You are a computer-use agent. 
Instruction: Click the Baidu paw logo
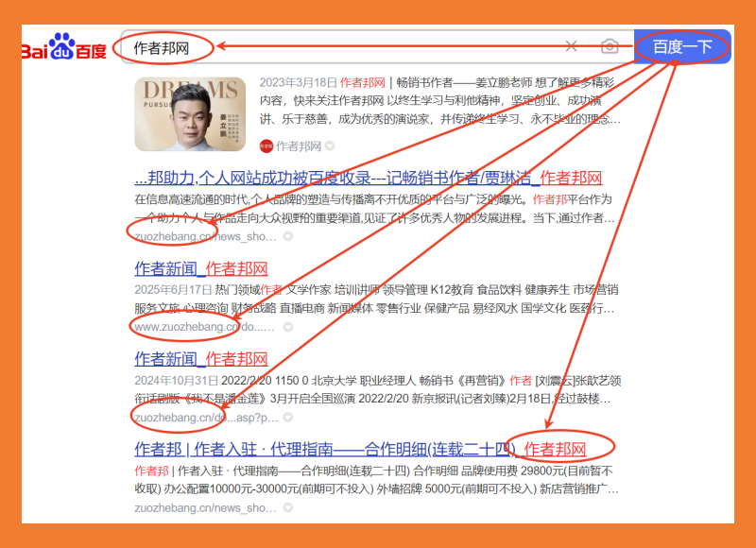pos(63,47)
